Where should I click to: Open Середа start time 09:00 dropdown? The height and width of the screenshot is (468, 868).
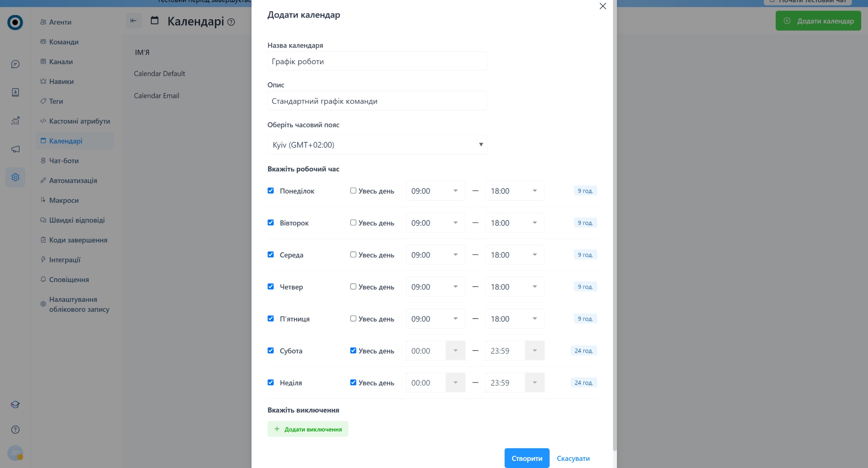(435, 255)
